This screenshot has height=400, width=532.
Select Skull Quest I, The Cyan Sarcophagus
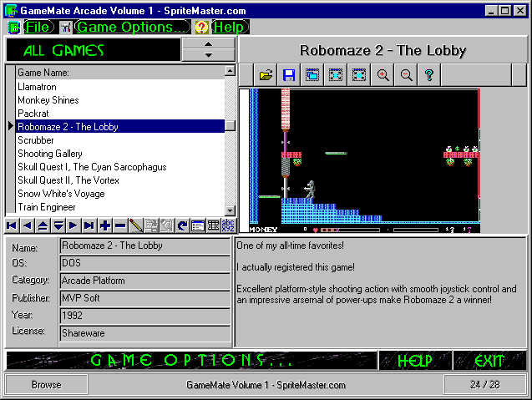coord(120,166)
